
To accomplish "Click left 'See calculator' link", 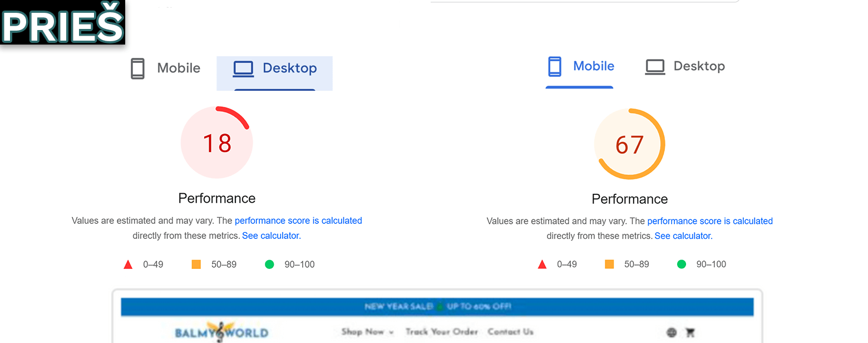I will point(270,236).
